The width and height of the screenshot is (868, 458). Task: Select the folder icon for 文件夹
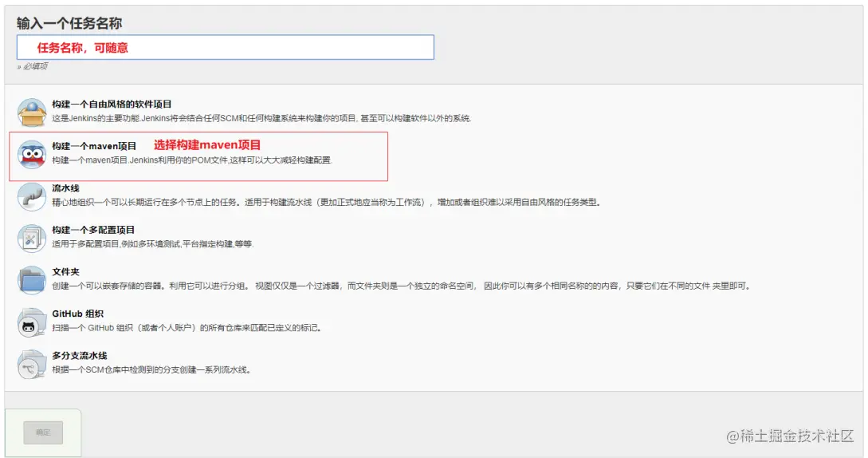tap(32, 280)
